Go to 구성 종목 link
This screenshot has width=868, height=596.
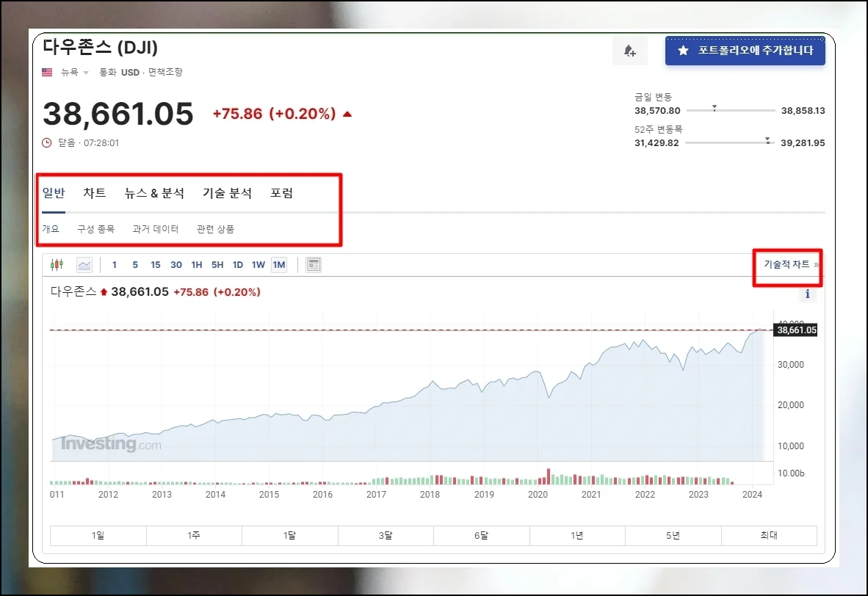pyautogui.click(x=96, y=229)
